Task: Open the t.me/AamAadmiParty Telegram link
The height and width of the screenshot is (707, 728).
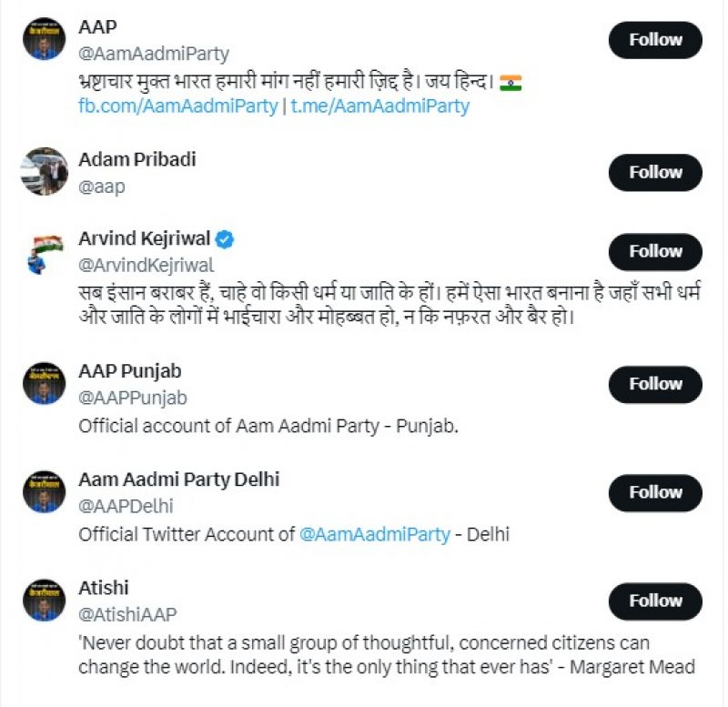Action: pyautogui.click(x=380, y=106)
